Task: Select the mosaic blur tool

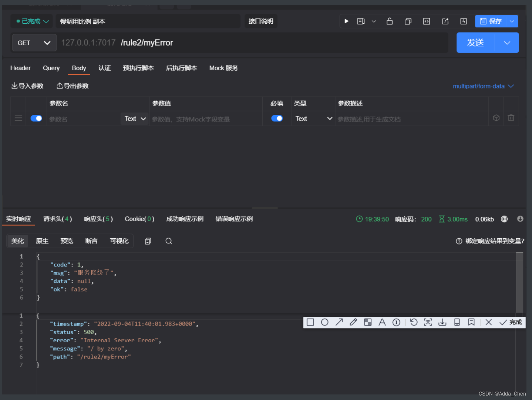Action: [368, 322]
